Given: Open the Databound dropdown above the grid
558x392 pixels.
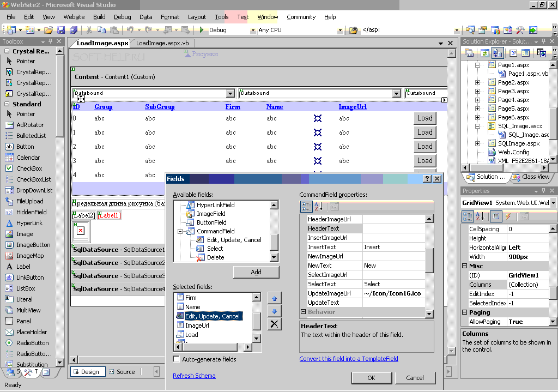Looking at the screenshot, I should (231, 93).
